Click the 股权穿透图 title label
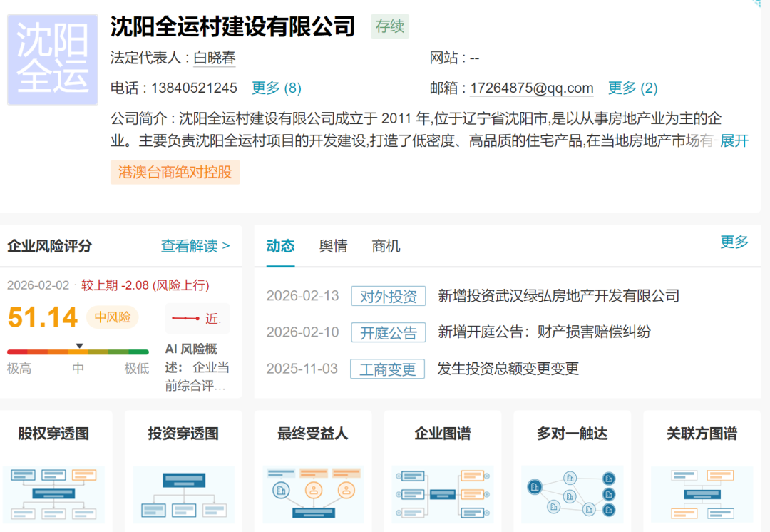This screenshot has width=770, height=532. (x=53, y=434)
